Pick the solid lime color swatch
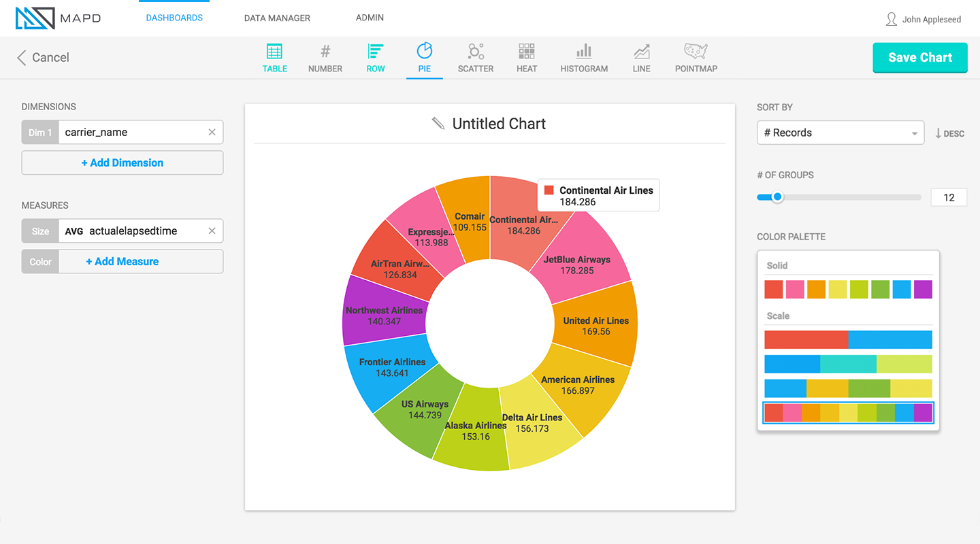The width and height of the screenshot is (980, 544). (859, 289)
